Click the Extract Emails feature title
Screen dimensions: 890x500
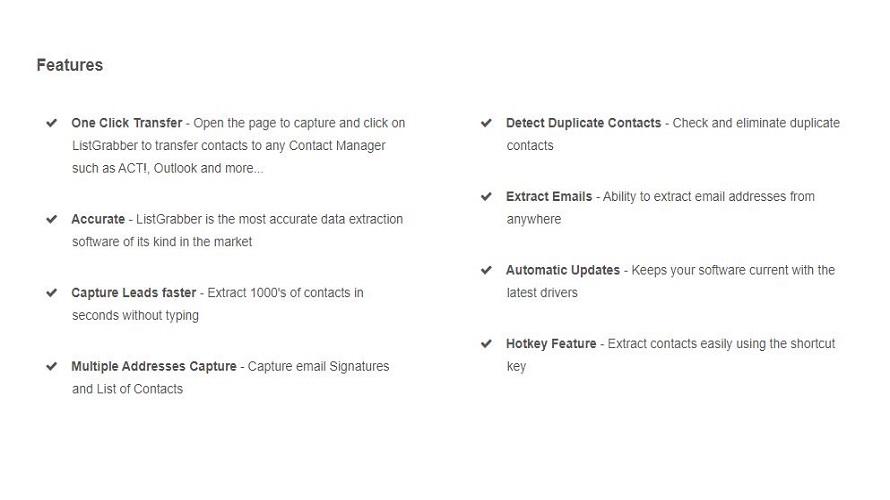(x=549, y=196)
